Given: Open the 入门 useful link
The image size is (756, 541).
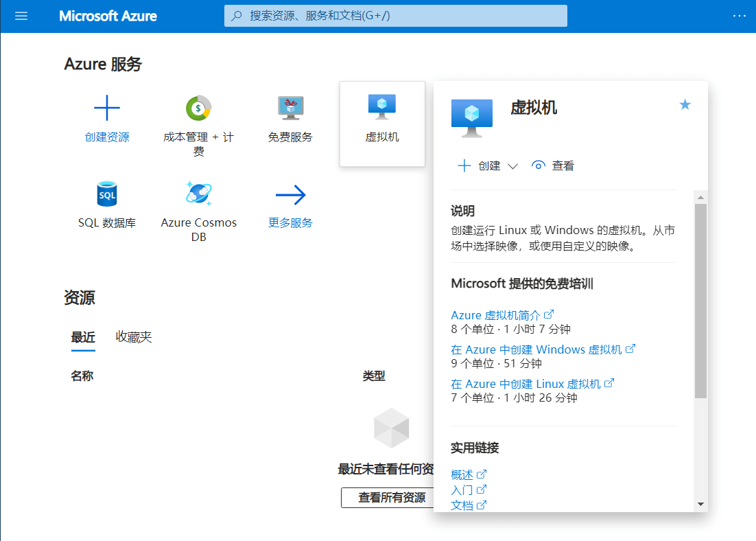Looking at the screenshot, I should (x=462, y=490).
